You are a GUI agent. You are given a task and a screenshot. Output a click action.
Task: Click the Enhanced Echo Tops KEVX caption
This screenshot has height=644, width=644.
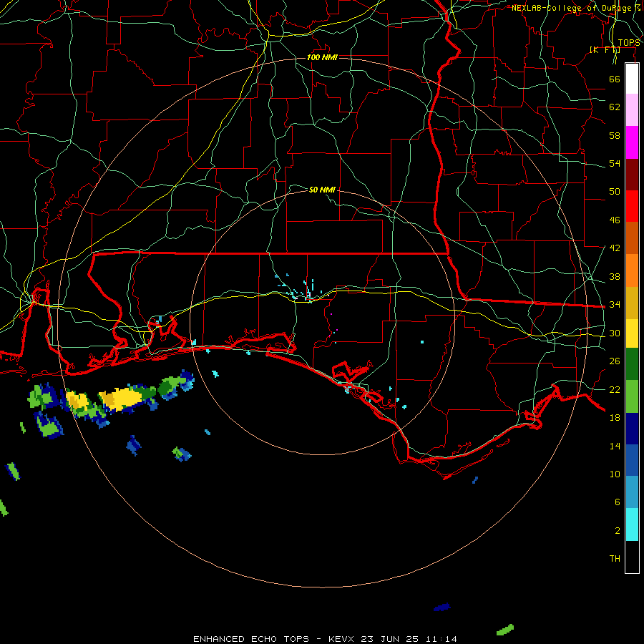pyautogui.click(x=325, y=639)
